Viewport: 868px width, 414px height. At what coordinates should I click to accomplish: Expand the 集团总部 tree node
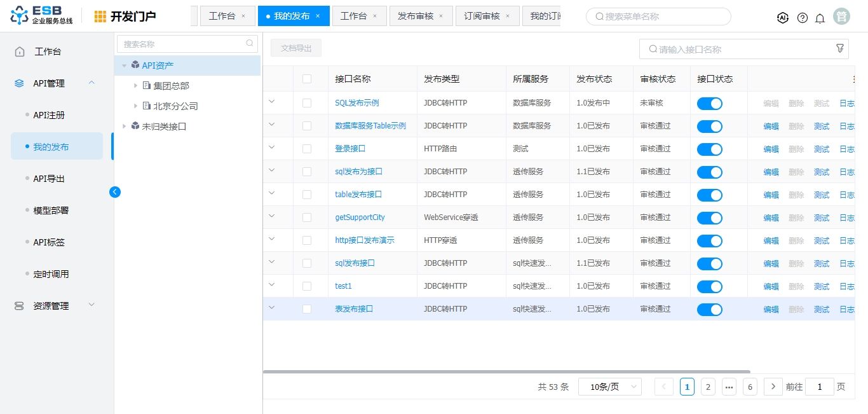pos(135,86)
